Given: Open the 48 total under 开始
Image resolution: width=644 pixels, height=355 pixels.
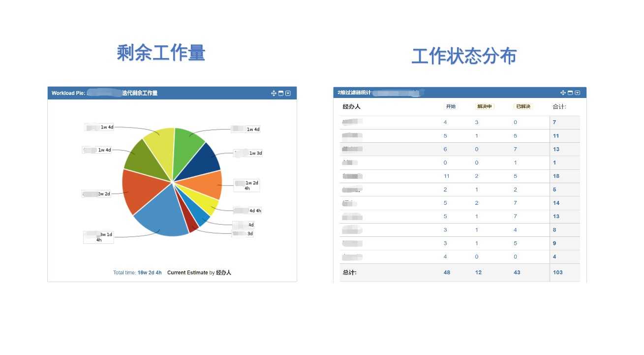Looking at the screenshot, I should coord(447,272).
